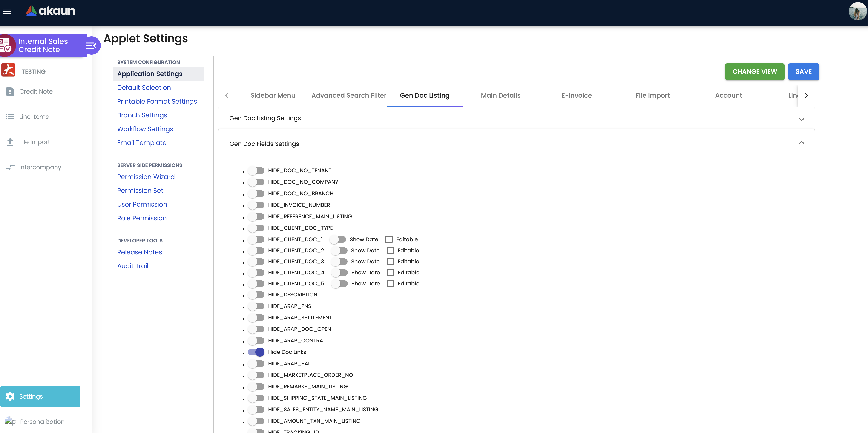The width and height of the screenshot is (868, 433).
Task: Click the TESTING company logo icon
Action: click(9, 70)
